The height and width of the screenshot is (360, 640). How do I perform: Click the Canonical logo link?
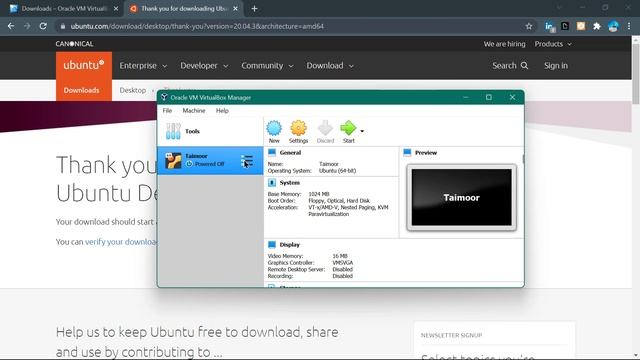click(x=74, y=44)
